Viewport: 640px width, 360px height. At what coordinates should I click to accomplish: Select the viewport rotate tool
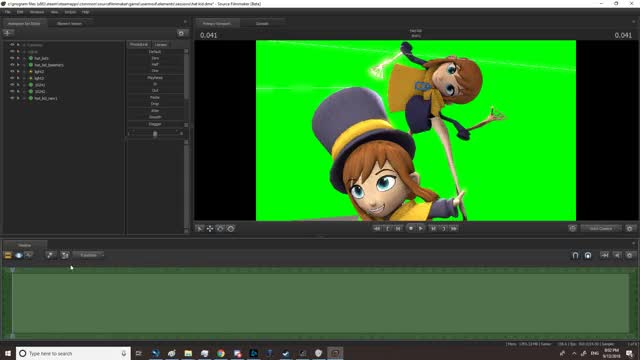(x=220, y=229)
